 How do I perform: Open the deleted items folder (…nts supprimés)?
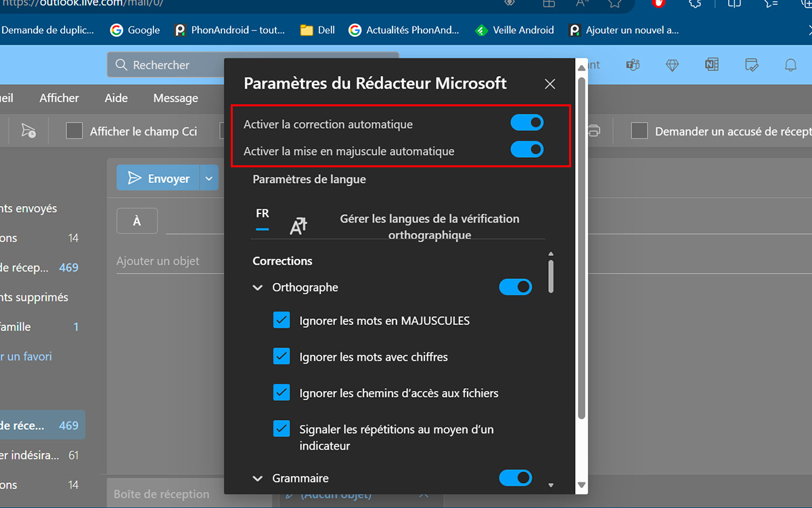(x=35, y=297)
